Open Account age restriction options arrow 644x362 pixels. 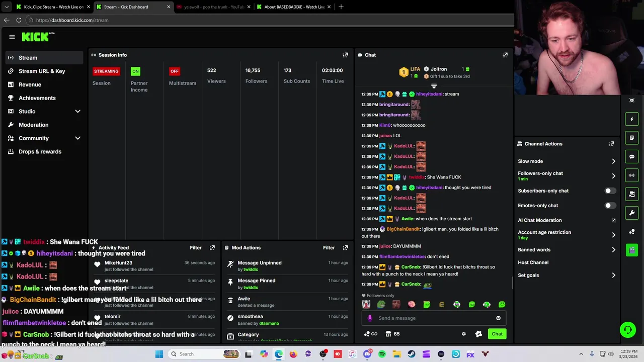pyautogui.click(x=613, y=235)
